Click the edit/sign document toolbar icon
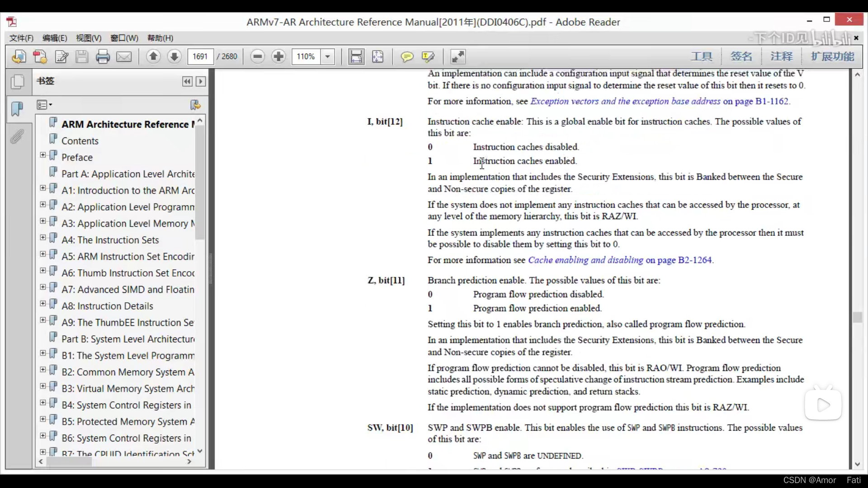 click(61, 56)
